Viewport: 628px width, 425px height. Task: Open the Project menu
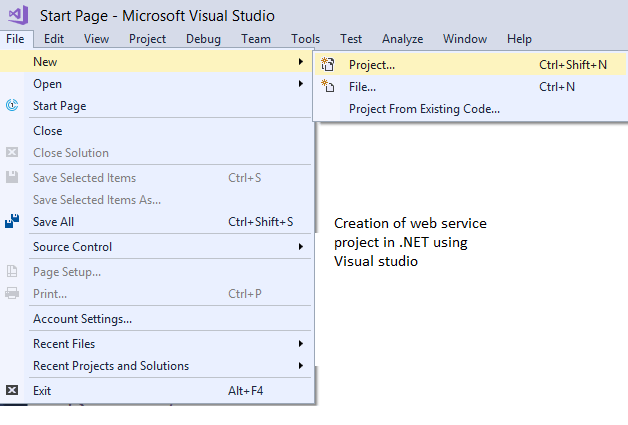point(147,39)
